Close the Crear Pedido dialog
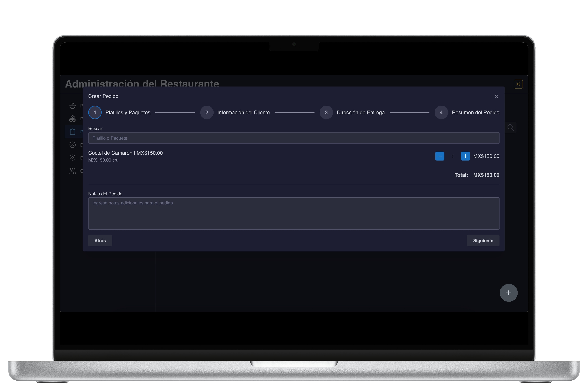588x387 pixels. [x=497, y=96]
